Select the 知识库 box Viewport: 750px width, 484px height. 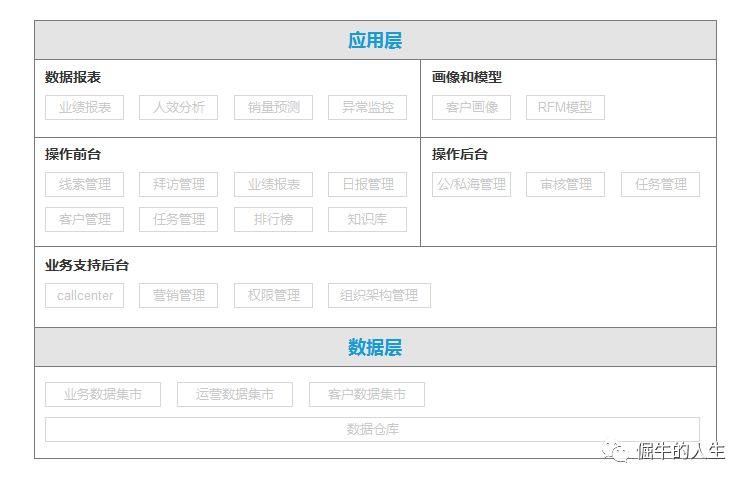(367, 220)
